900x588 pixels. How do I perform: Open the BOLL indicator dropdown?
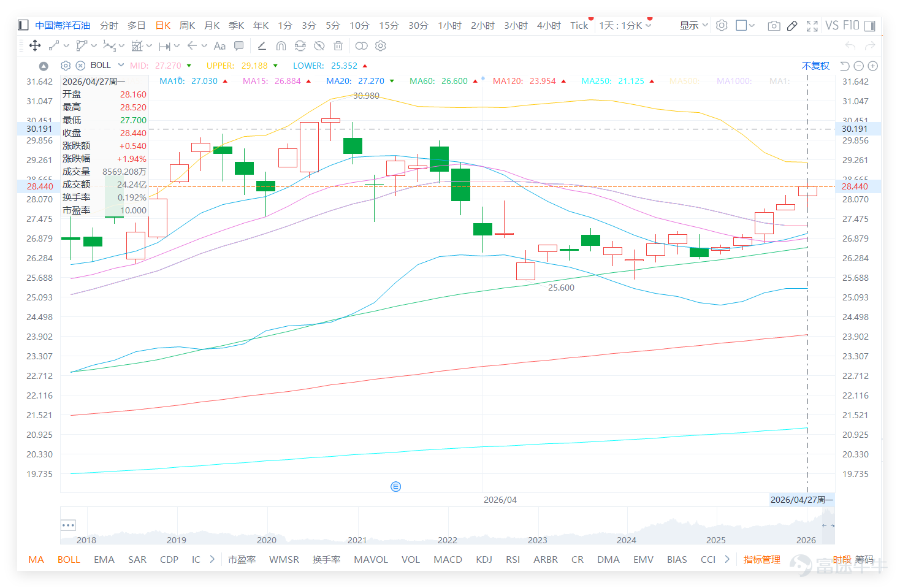[x=121, y=66]
